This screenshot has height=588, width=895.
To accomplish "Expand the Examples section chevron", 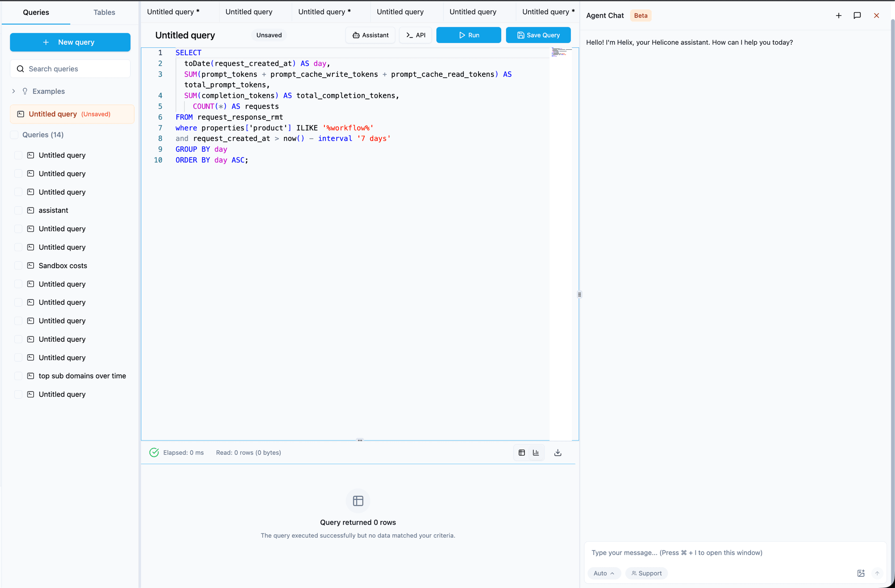I will pos(13,91).
